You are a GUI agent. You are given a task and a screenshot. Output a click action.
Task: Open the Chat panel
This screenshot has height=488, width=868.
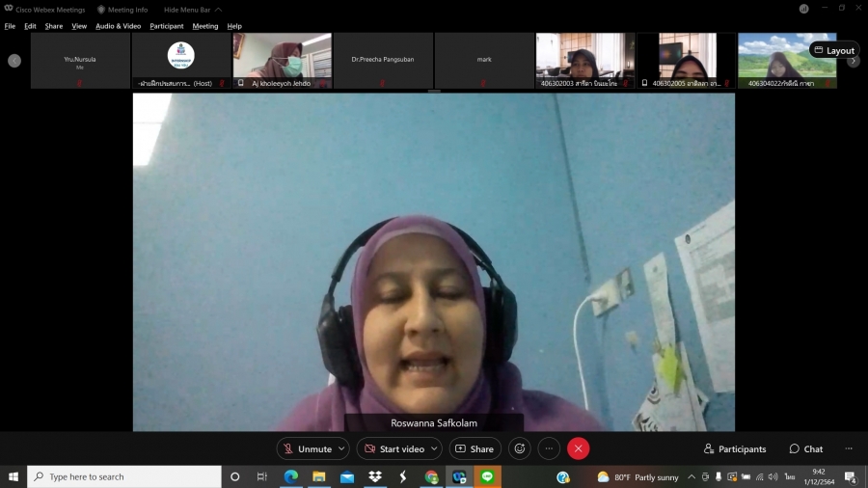806,448
